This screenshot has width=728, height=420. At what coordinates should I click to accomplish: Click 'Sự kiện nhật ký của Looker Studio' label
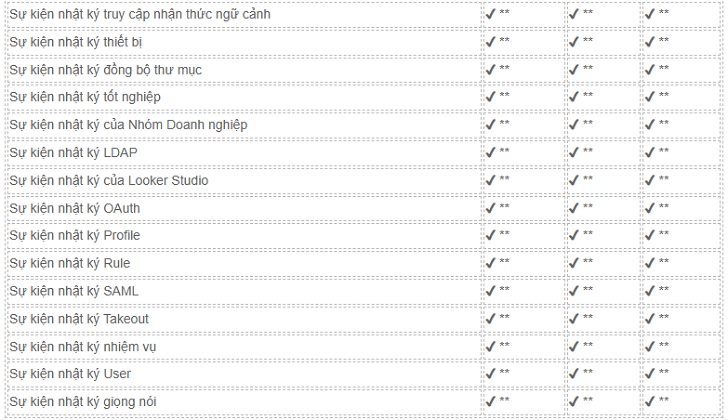click(x=109, y=181)
